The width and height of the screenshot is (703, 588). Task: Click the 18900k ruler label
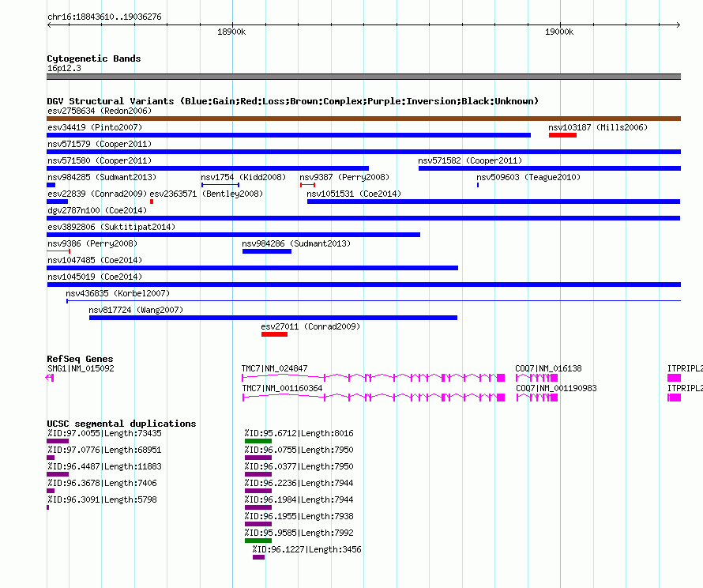click(x=231, y=32)
